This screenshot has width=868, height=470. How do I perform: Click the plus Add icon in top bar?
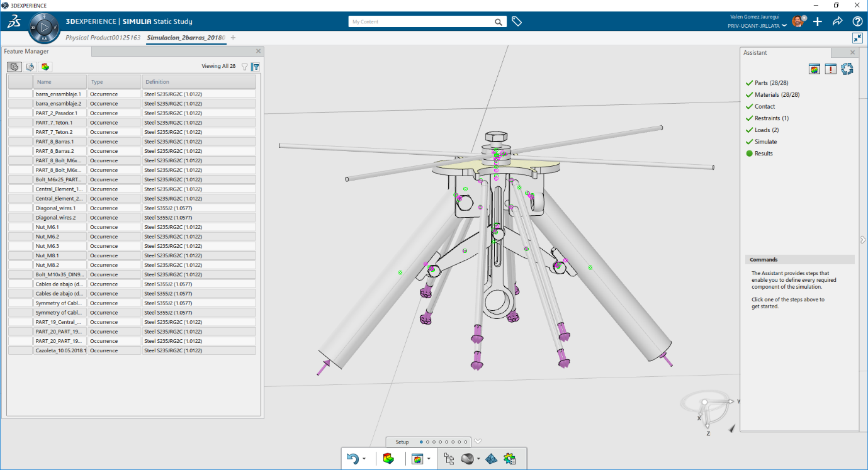pos(818,21)
